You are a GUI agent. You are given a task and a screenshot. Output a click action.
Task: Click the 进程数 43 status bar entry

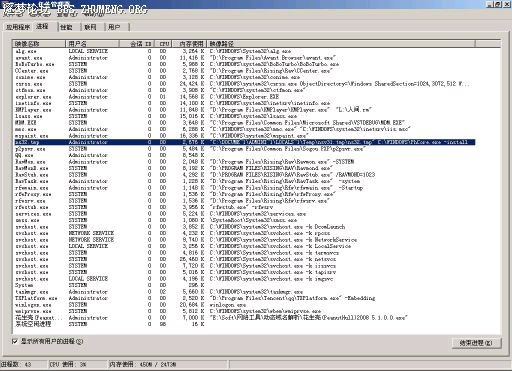click(23, 364)
